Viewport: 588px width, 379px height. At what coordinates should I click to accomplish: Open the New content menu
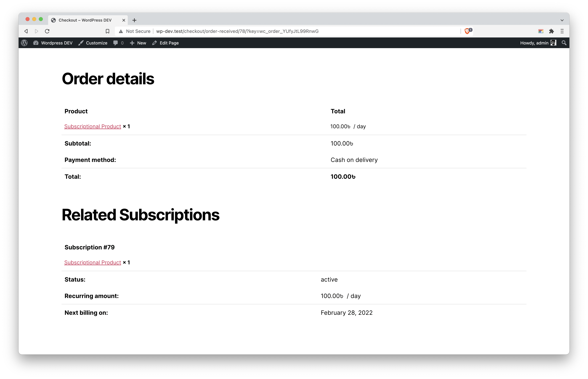coord(138,43)
